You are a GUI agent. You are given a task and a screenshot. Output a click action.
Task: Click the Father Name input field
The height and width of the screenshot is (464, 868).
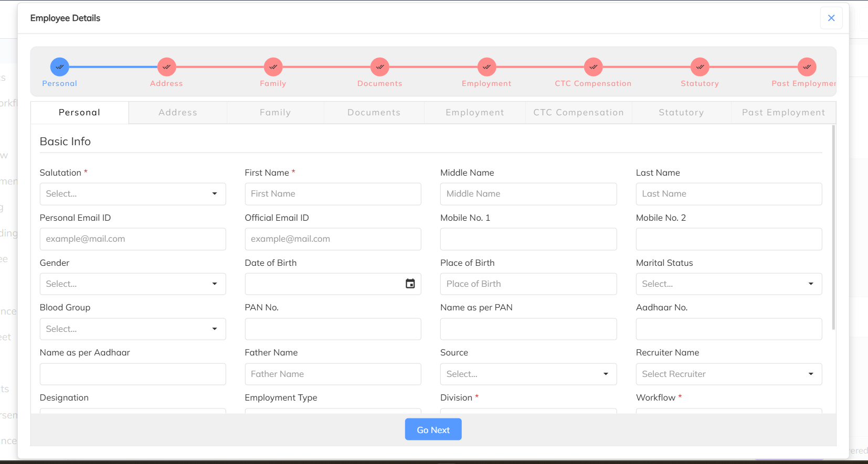(333, 374)
